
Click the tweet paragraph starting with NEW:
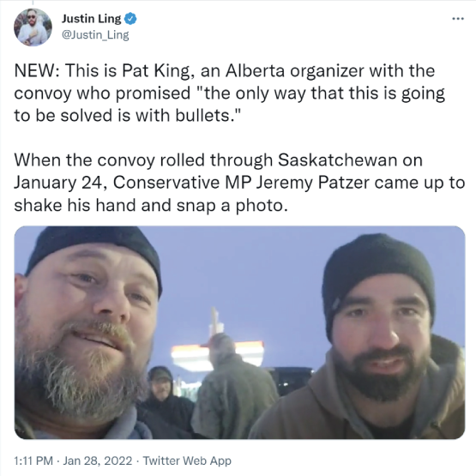[229, 93]
